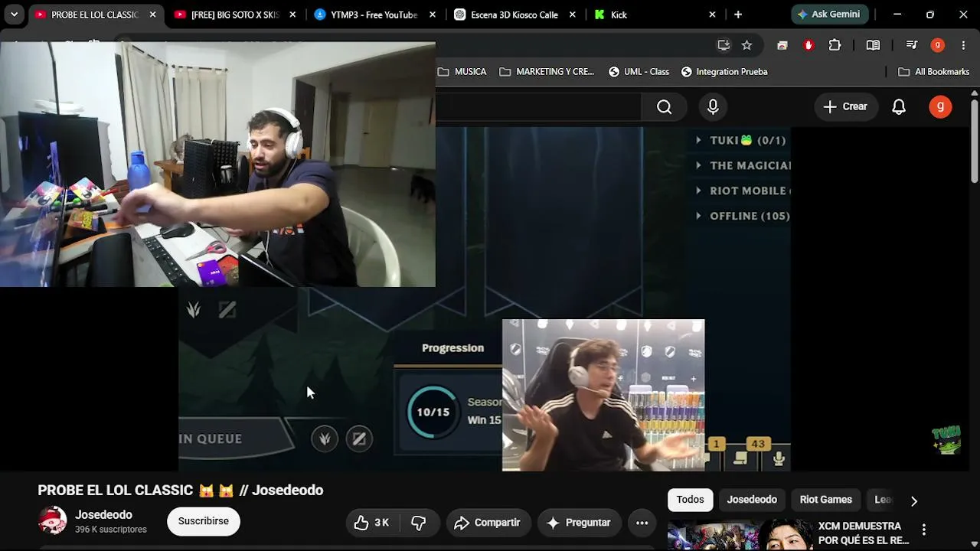Open the Chrome profile avatar
Viewport: 980px width, 551px height.
pyautogui.click(x=937, y=45)
